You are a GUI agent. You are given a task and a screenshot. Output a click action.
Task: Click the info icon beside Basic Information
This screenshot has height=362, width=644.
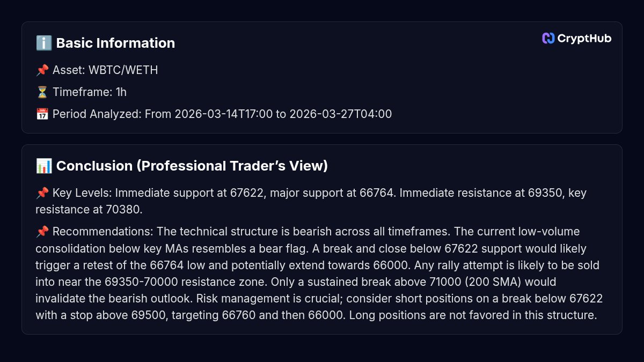(x=43, y=43)
